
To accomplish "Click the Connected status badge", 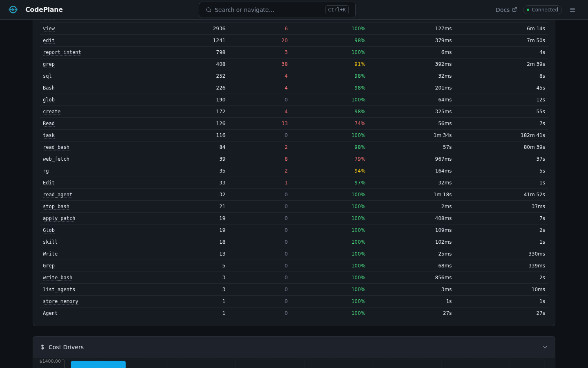I will [542, 10].
